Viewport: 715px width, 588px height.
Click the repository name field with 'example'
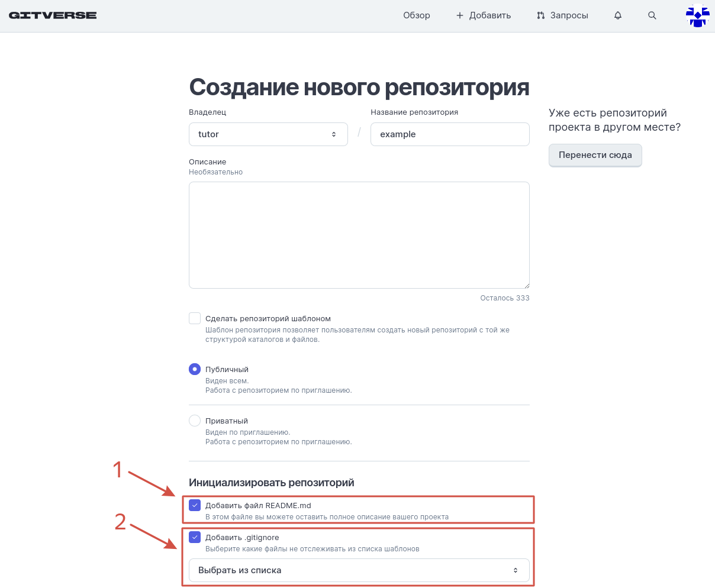click(450, 134)
